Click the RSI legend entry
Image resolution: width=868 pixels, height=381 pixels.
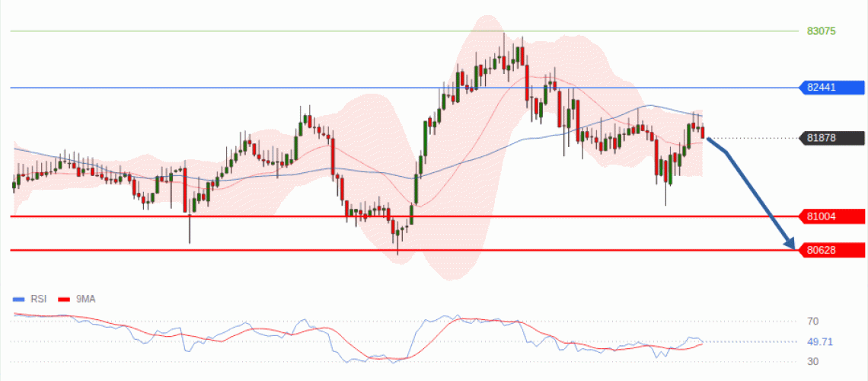(30, 299)
